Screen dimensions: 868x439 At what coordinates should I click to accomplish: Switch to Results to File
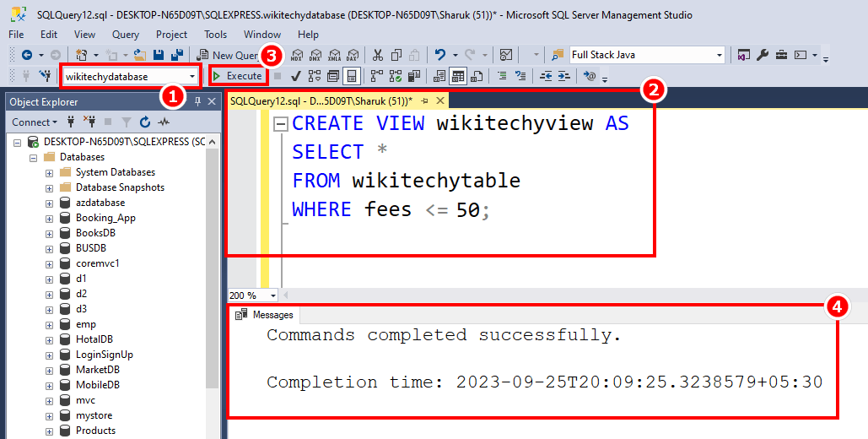coord(477,76)
